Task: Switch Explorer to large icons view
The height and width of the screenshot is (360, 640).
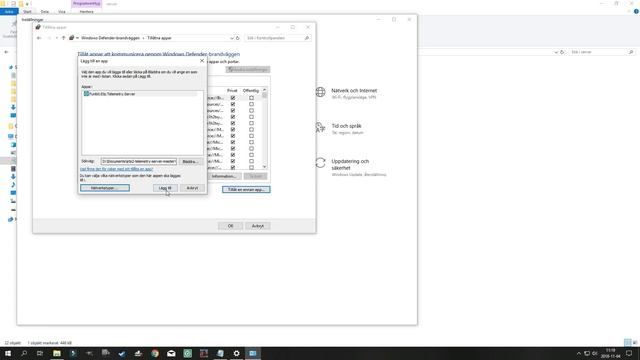Action: tap(635, 342)
